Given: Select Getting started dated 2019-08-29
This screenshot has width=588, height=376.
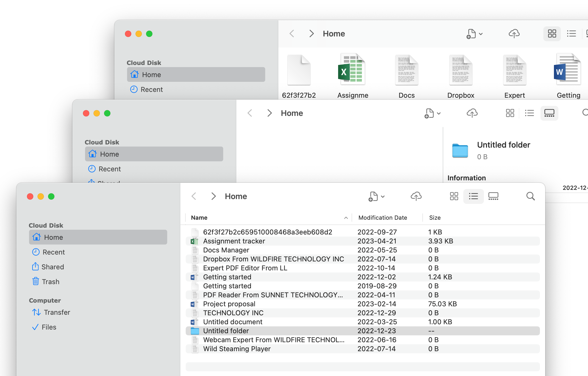Looking at the screenshot, I should tap(363, 286).
